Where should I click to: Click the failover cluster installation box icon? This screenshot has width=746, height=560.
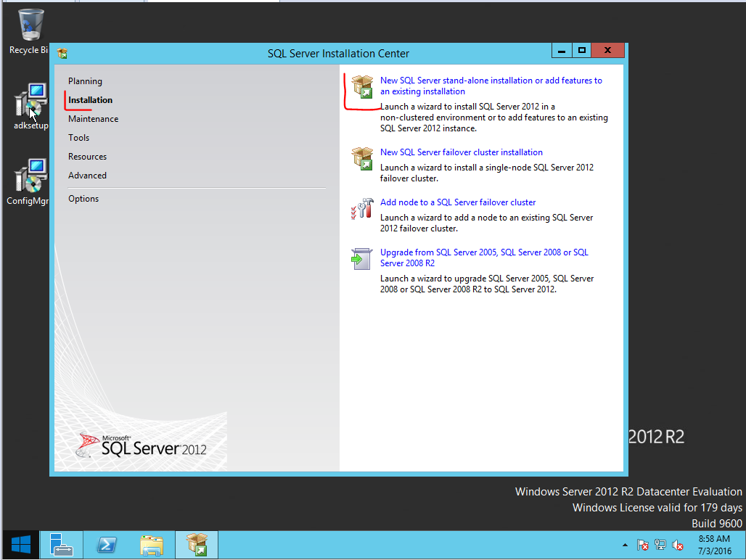363,159
